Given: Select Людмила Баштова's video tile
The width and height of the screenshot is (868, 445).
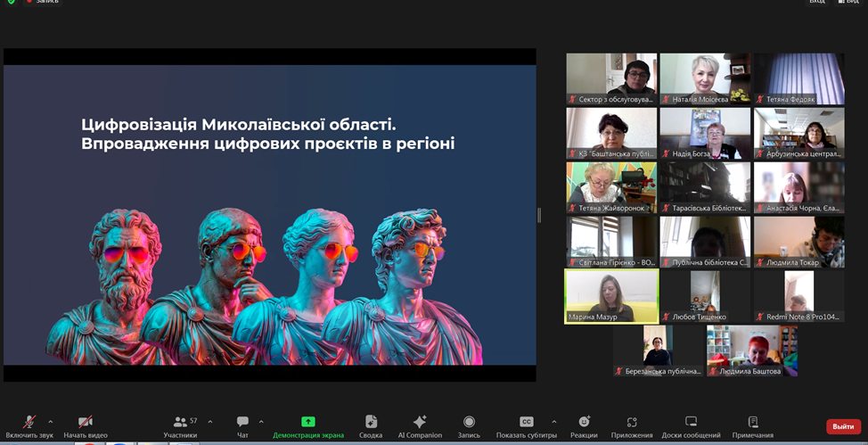Looking at the screenshot, I should pos(752,350).
